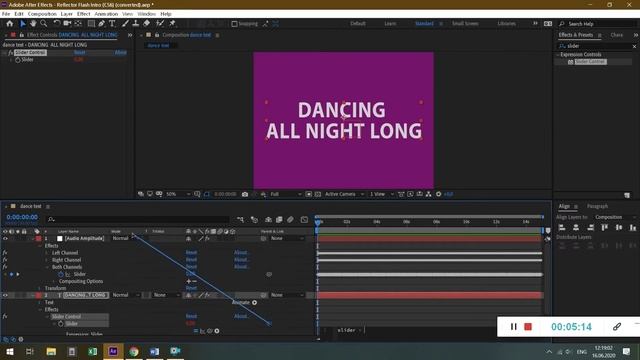Toggle fx switch for Left Channel effect
The width and height of the screenshot is (640, 360).
click(x=5, y=253)
